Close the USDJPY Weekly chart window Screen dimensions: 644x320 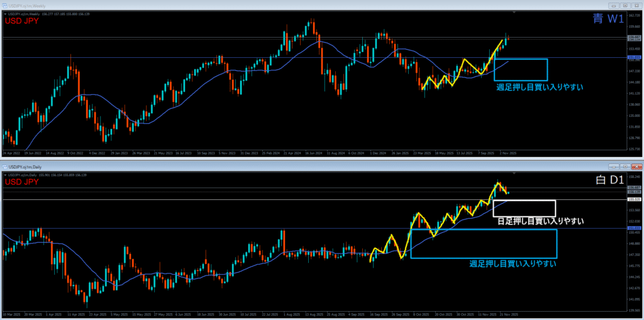click(636, 5)
